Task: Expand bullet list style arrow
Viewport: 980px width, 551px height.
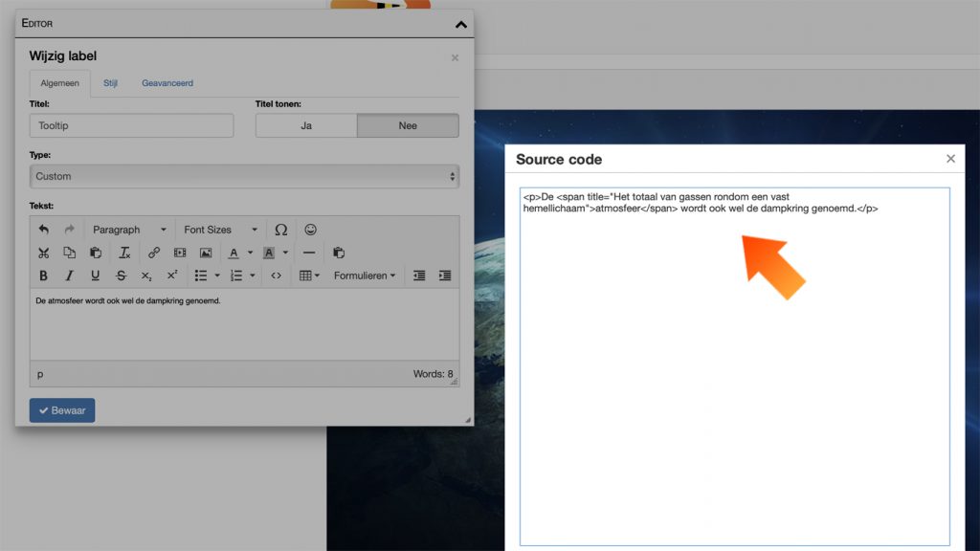Action: [217, 275]
